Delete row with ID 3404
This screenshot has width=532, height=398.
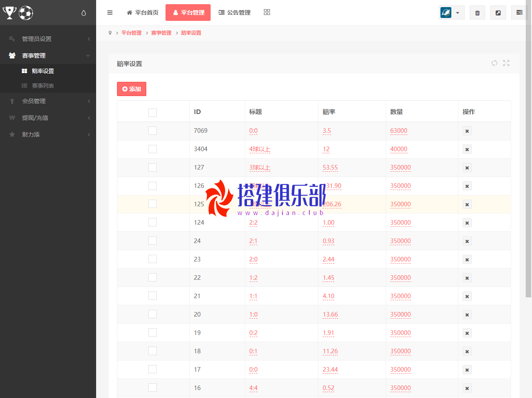467,150
